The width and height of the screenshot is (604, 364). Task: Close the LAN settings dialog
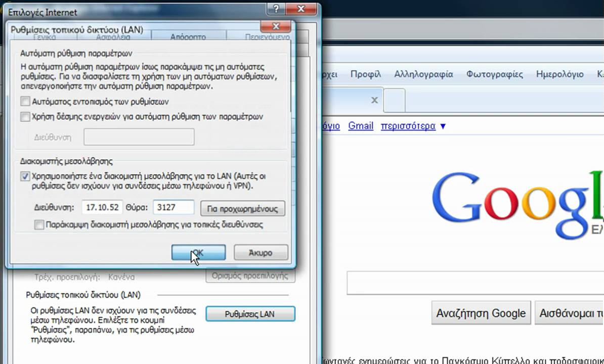click(x=276, y=26)
